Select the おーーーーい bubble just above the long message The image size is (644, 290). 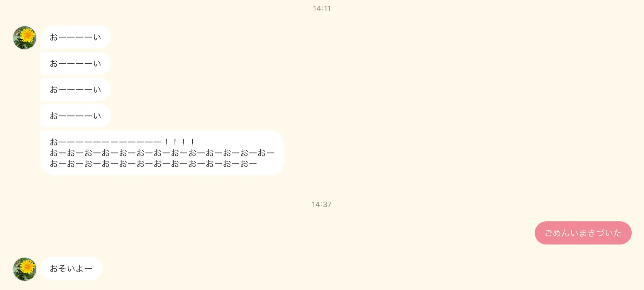click(x=75, y=116)
